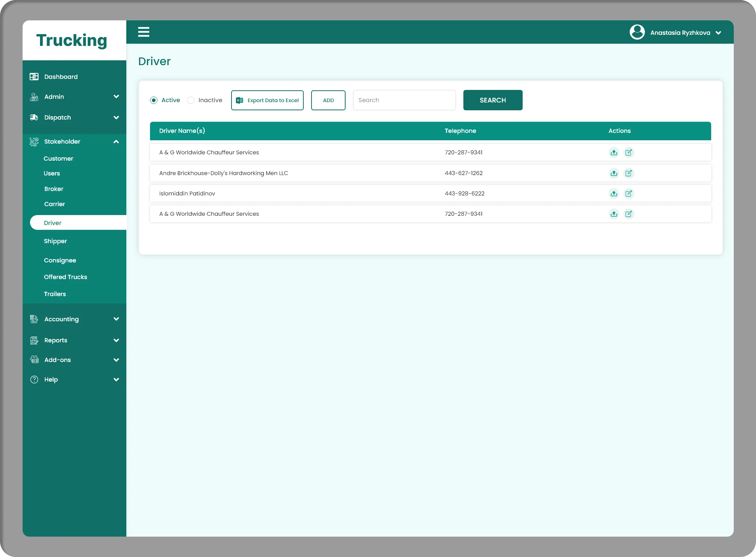Expand the Accounting menu chevron
Image resolution: width=756 pixels, height=557 pixels.
(116, 319)
